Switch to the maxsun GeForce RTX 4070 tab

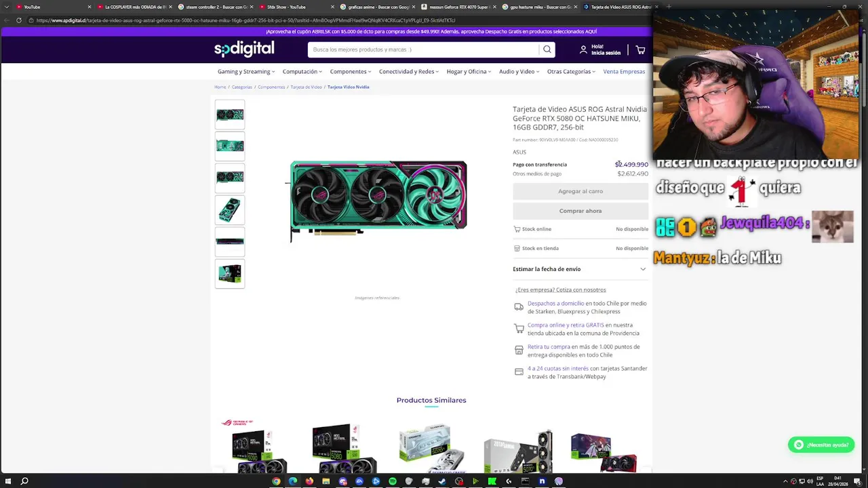(x=458, y=7)
